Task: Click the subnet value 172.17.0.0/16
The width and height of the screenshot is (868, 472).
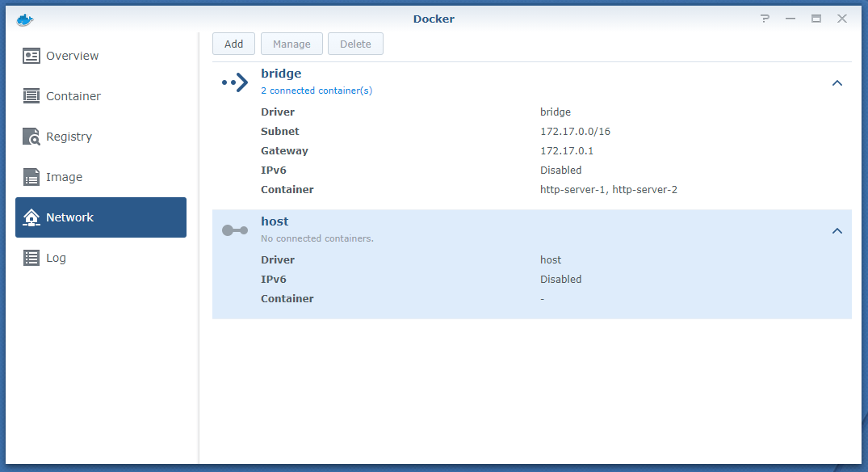Action: pos(575,131)
